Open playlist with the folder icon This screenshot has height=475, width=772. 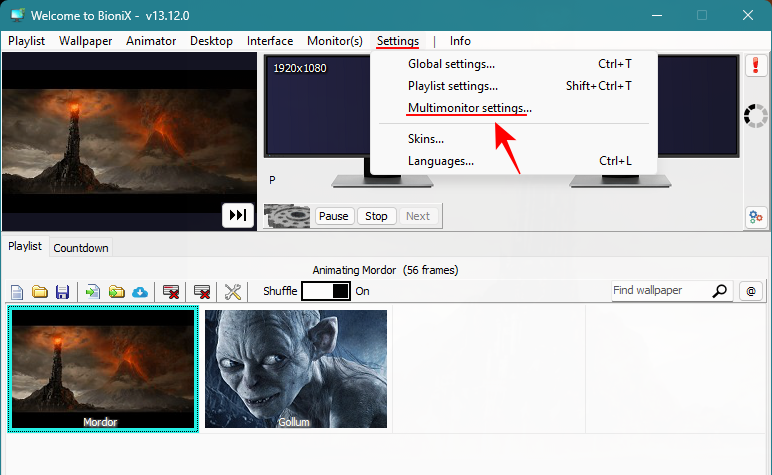click(x=40, y=292)
